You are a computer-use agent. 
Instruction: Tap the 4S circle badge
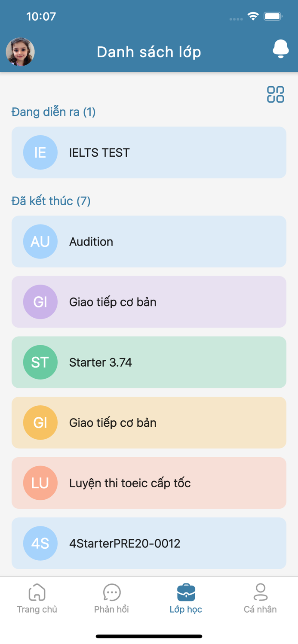pos(40,544)
